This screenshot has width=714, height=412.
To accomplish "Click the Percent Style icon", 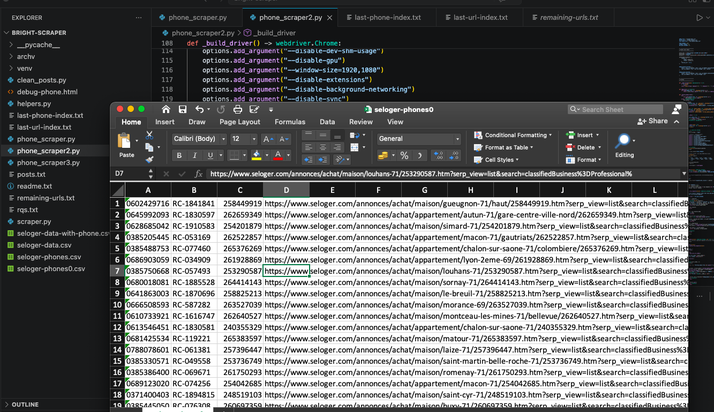I will point(404,156).
